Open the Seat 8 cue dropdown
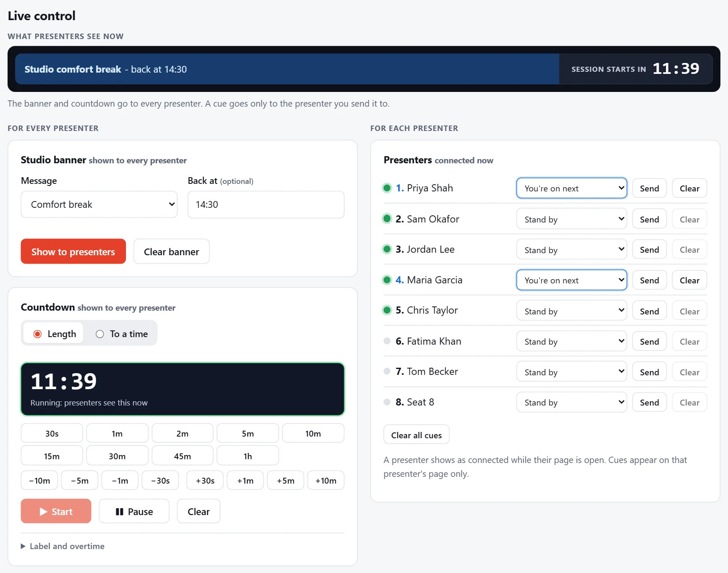This screenshot has height=573, width=728. click(x=571, y=402)
